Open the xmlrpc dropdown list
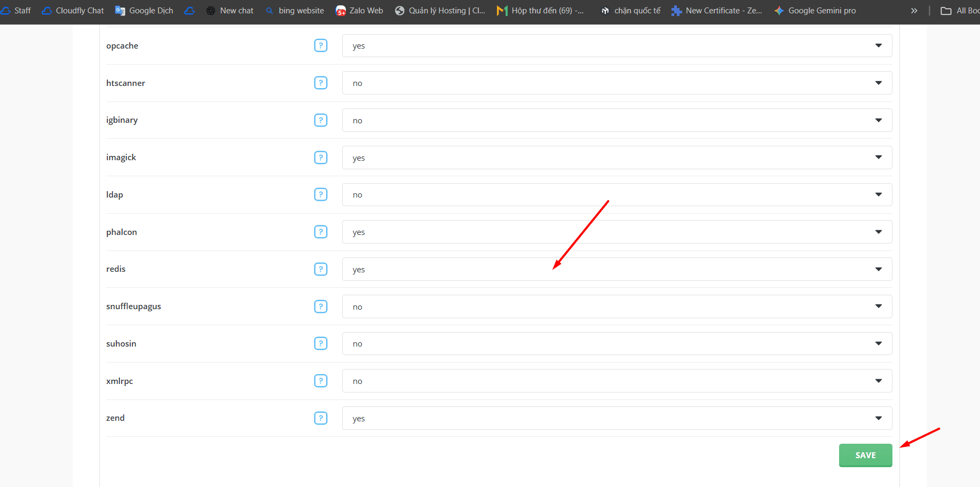The width and height of the screenshot is (980, 487). pos(617,381)
